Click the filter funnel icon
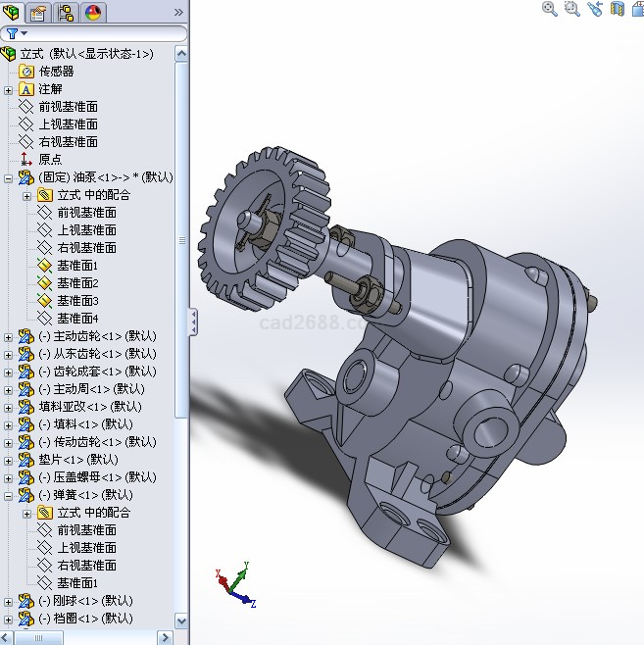 10,34
